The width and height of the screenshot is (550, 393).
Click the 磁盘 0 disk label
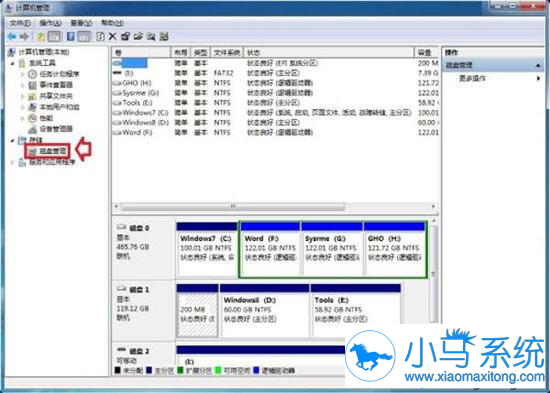coord(139,228)
